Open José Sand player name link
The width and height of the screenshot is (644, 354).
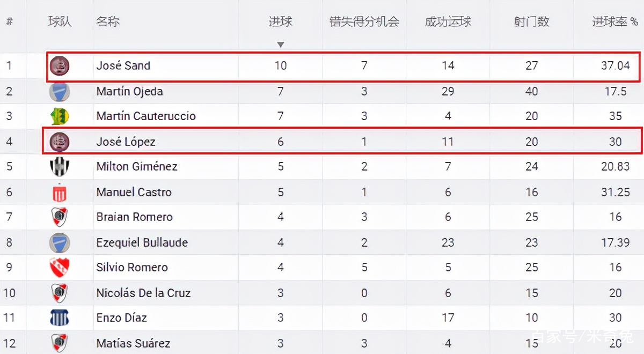coord(123,66)
